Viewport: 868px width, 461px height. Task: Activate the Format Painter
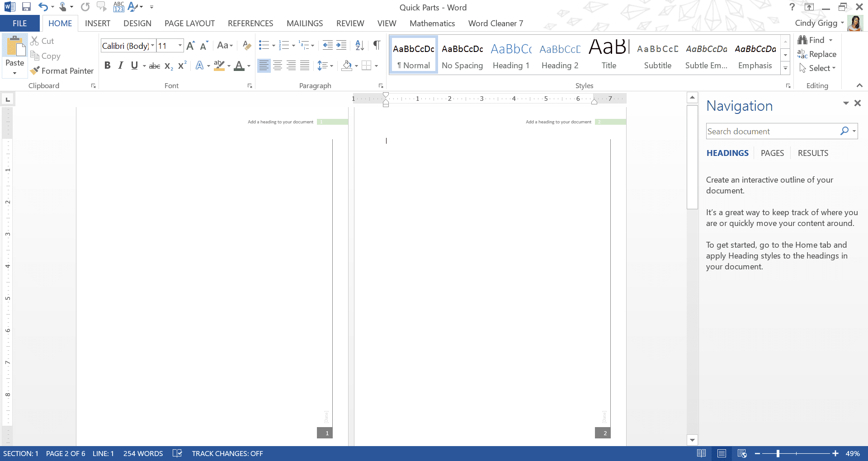tap(62, 71)
